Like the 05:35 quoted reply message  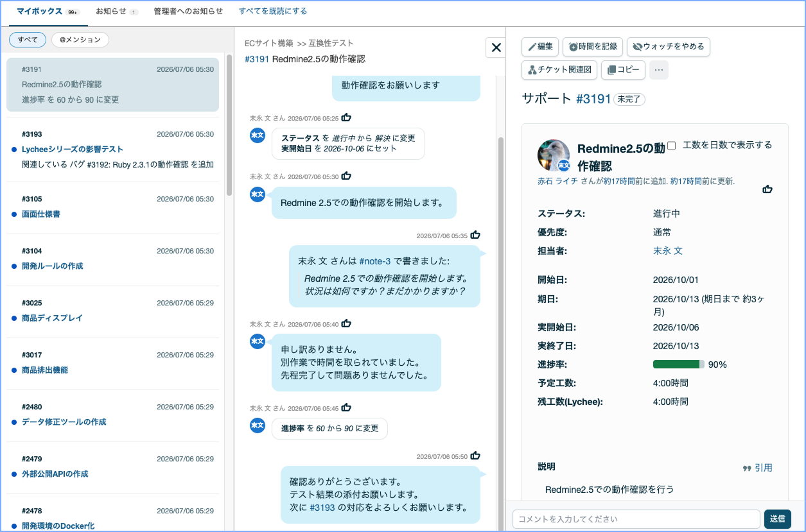point(475,235)
